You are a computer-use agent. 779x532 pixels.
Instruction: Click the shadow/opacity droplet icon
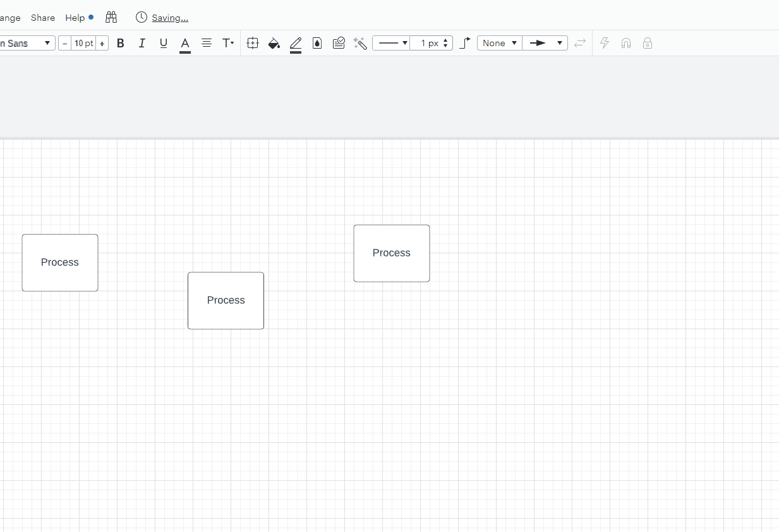click(x=317, y=43)
